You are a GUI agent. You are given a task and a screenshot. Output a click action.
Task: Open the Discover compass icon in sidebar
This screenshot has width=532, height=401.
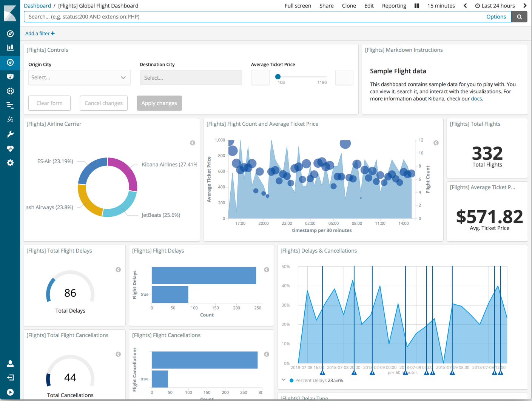(x=10, y=34)
